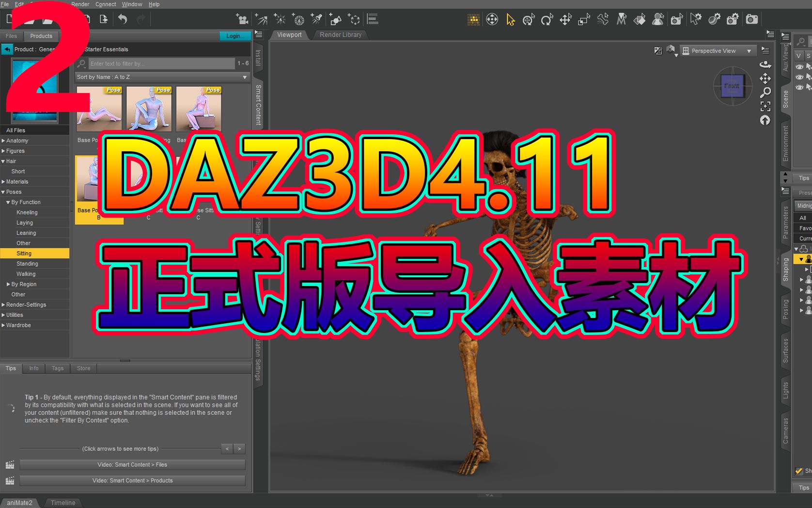Open the Align tool icon

coord(373,19)
